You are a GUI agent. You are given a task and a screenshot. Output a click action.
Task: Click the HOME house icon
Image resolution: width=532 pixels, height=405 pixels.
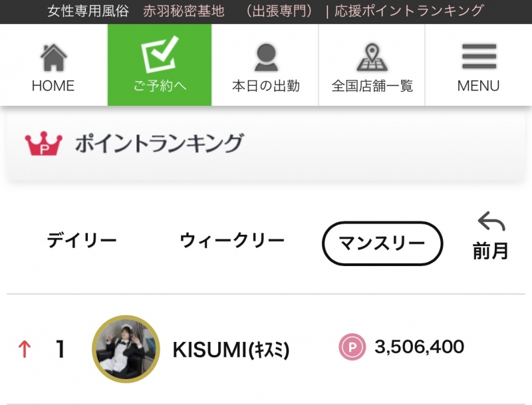(x=53, y=57)
